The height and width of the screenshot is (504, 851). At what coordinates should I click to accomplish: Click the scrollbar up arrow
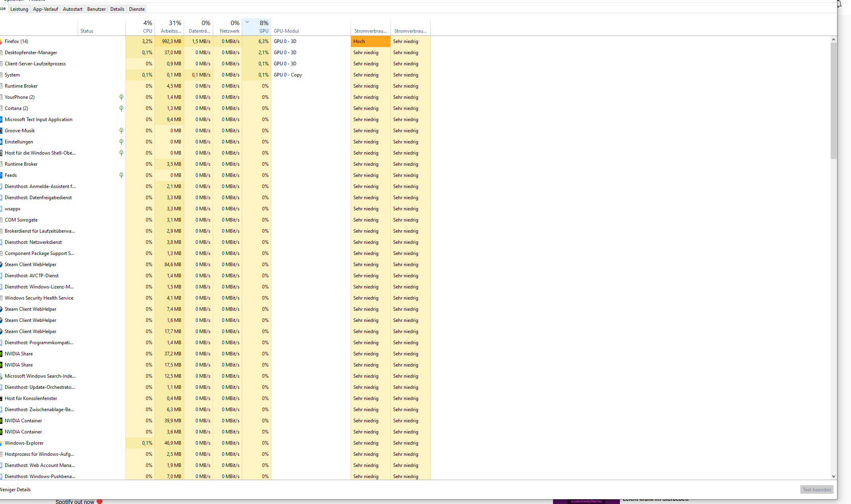tap(833, 39)
